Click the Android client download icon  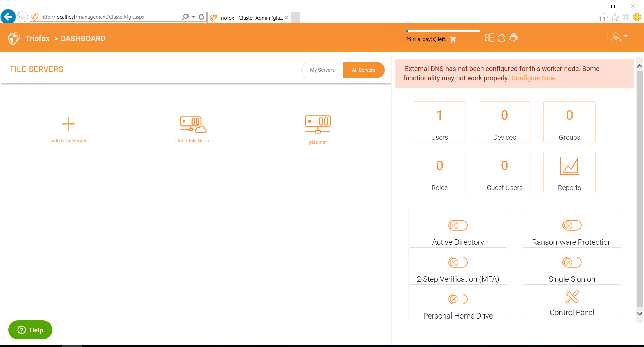[x=513, y=38]
